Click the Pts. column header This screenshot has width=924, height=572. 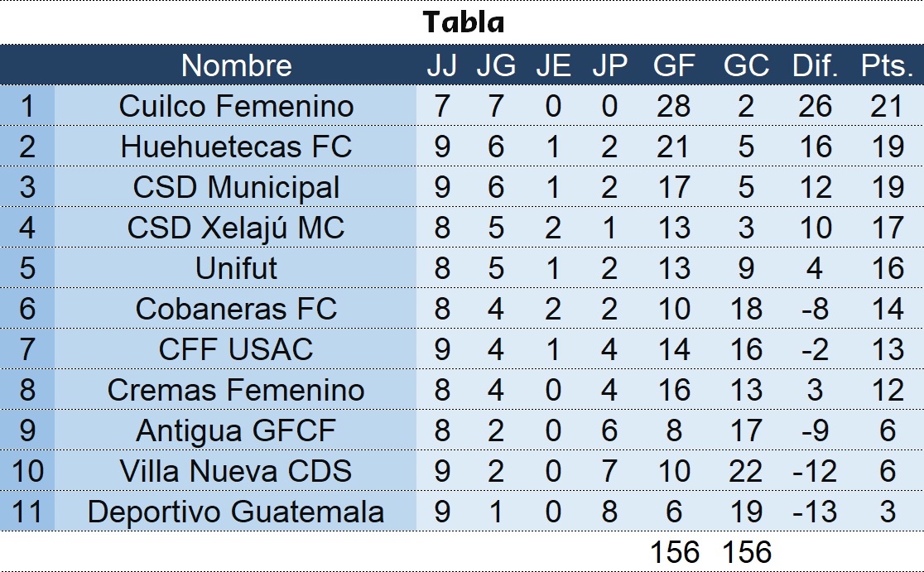tap(887, 65)
